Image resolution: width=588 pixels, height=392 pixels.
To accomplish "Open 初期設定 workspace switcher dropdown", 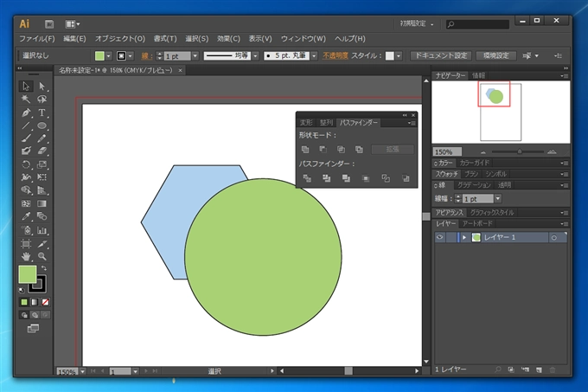I will 417,24.
